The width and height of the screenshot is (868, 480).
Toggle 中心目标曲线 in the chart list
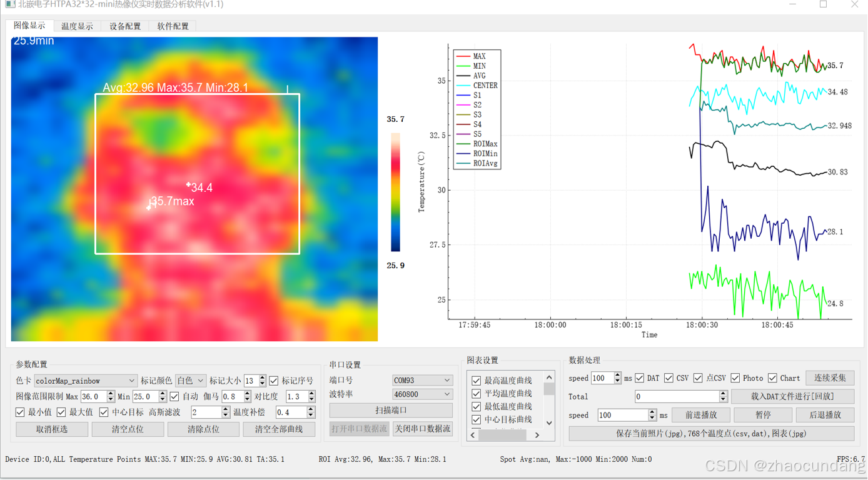[476, 420]
